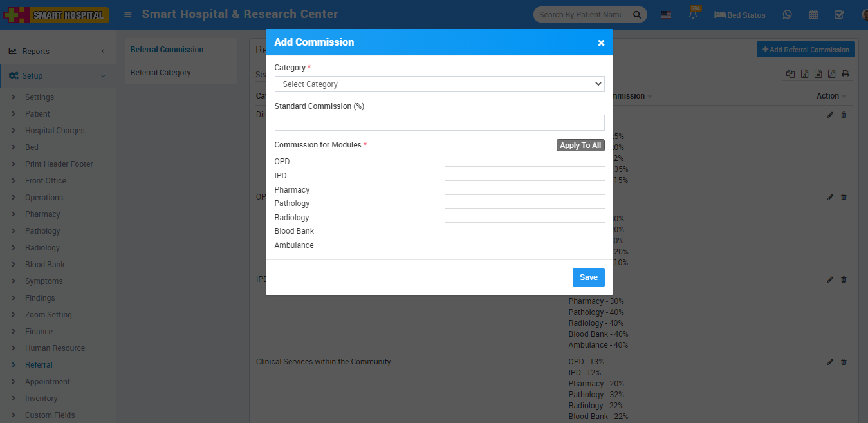The height and width of the screenshot is (423, 868).
Task: Open Human Resource setup item
Action: (x=55, y=348)
